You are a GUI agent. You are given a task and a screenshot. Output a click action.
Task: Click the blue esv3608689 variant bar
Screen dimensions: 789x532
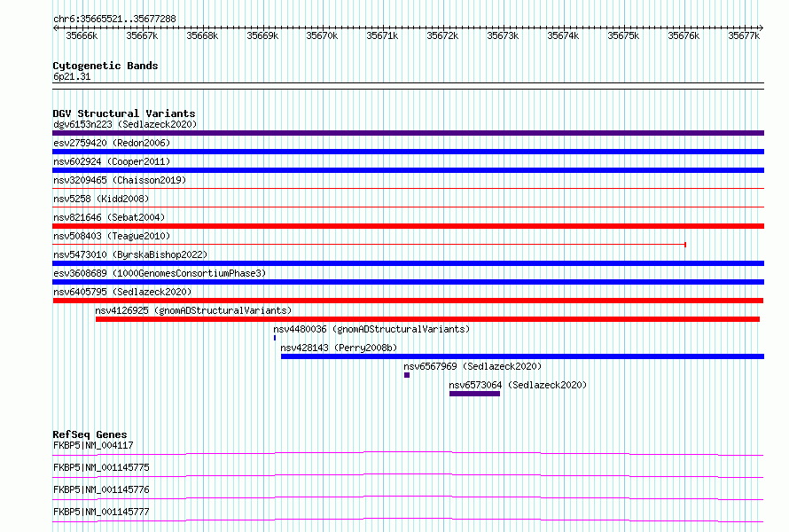pos(408,282)
